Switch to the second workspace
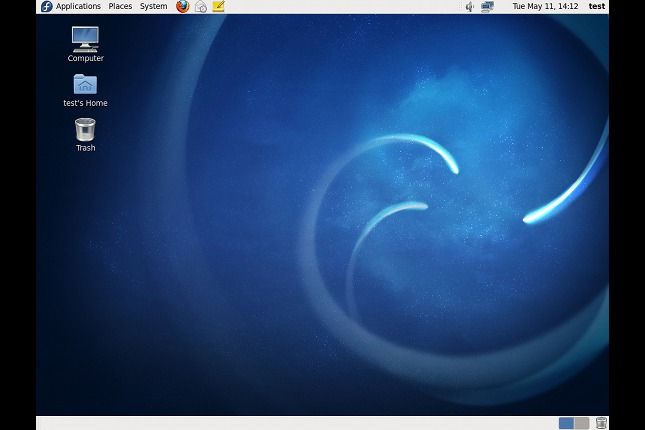Screen dimensions: 645x430 pos(581,423)
